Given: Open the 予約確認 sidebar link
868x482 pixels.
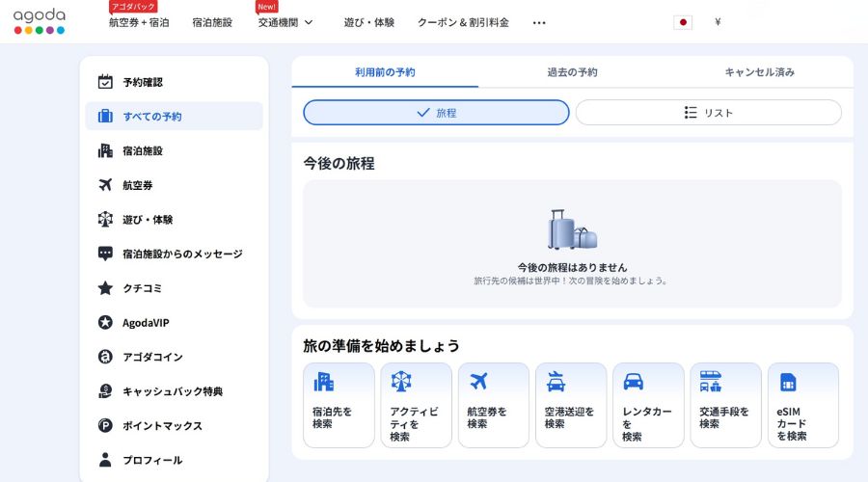Looking at the screenshot, I should point(174,82).
